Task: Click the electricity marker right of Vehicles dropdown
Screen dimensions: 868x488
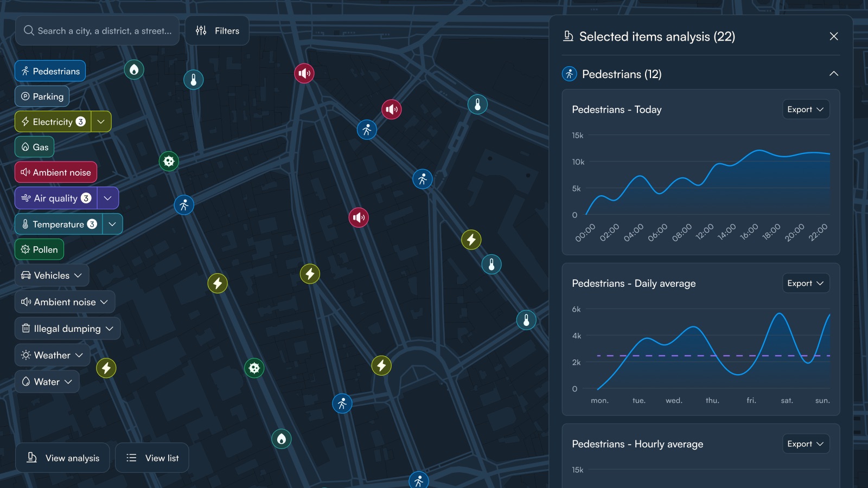Action: coord(218,283)
